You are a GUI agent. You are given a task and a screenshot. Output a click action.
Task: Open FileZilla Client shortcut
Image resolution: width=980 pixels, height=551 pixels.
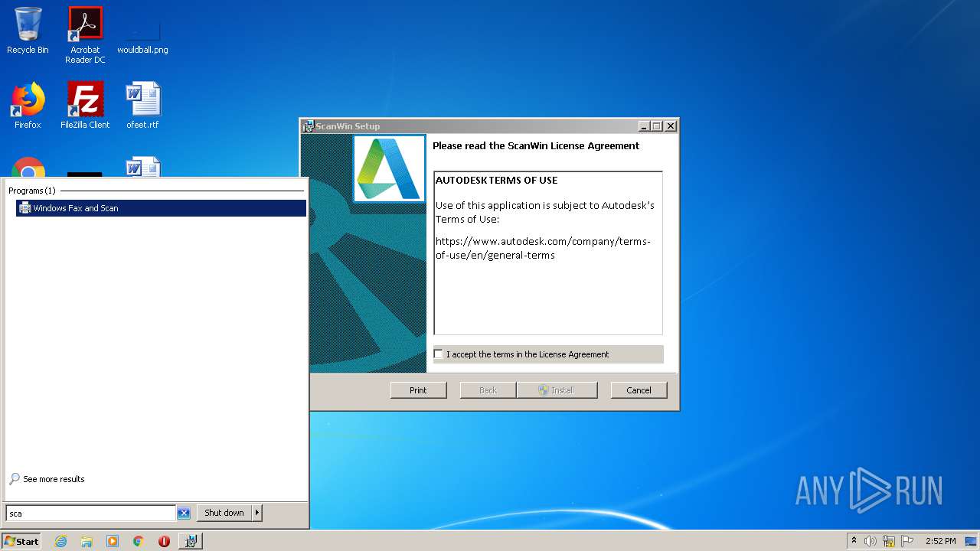pos(85,105)
